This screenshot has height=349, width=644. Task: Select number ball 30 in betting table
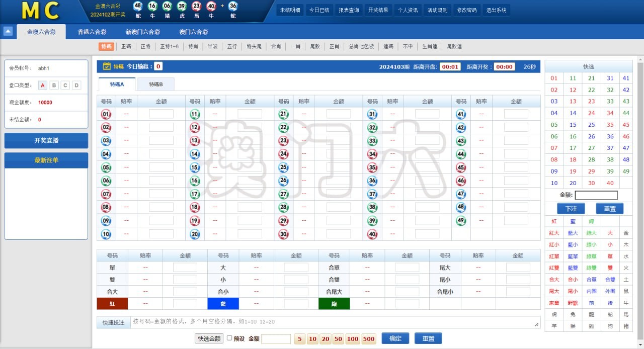click(283, 234)
